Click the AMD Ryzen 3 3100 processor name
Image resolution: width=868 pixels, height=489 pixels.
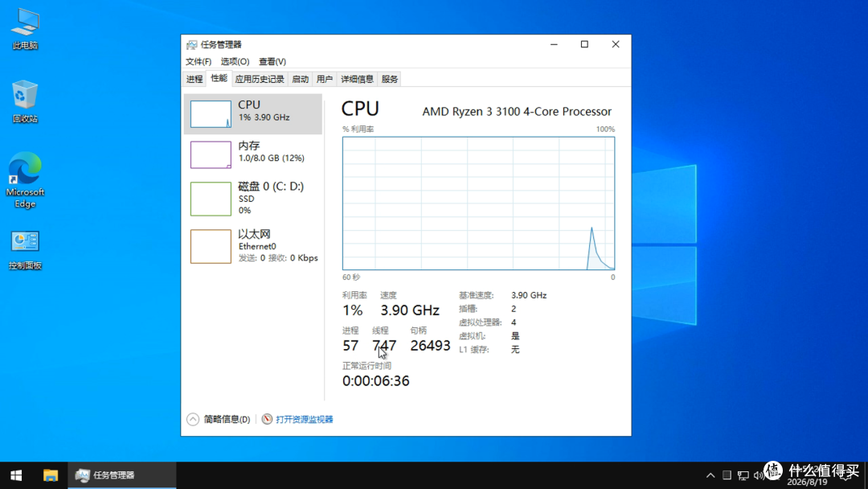(517, 111)
